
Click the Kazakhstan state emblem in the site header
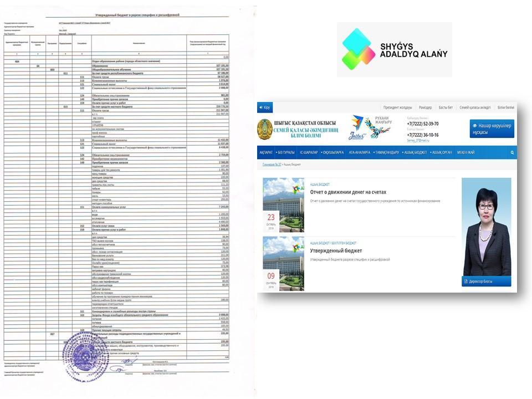click(265, 129)
